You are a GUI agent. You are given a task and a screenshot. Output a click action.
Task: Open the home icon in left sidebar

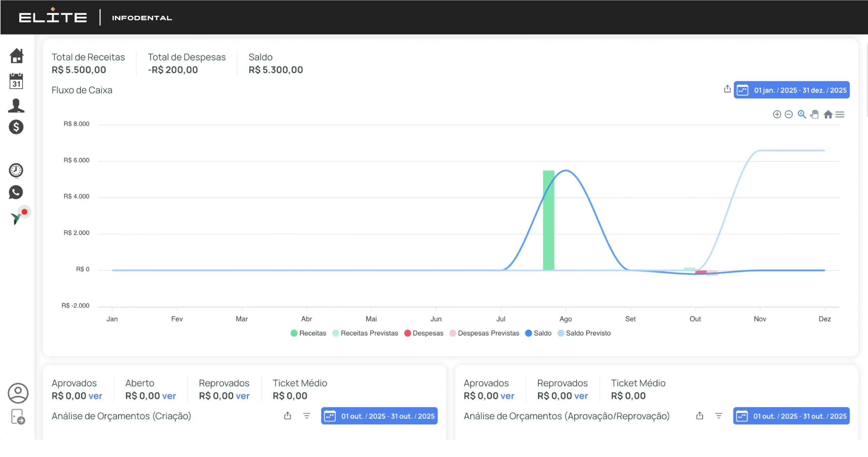pyautogui.click(x=16, y=56)
